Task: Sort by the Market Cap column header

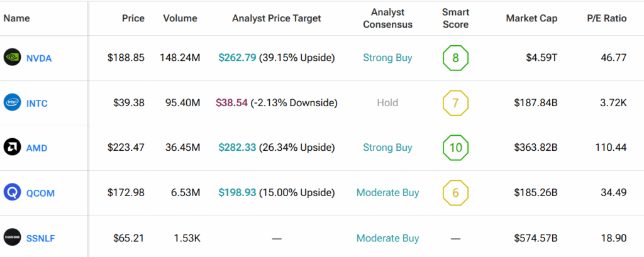Action: pyautogui.click(x=531, y=18)
